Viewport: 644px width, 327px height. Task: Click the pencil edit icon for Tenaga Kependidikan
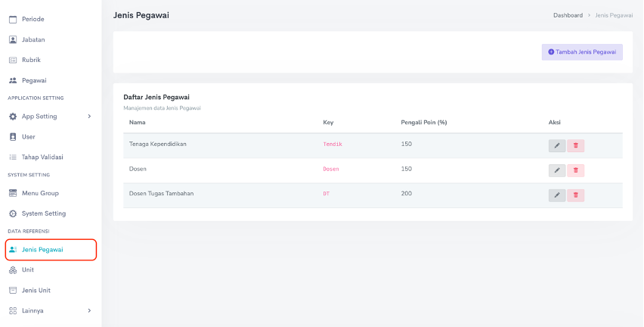(556, 146)
